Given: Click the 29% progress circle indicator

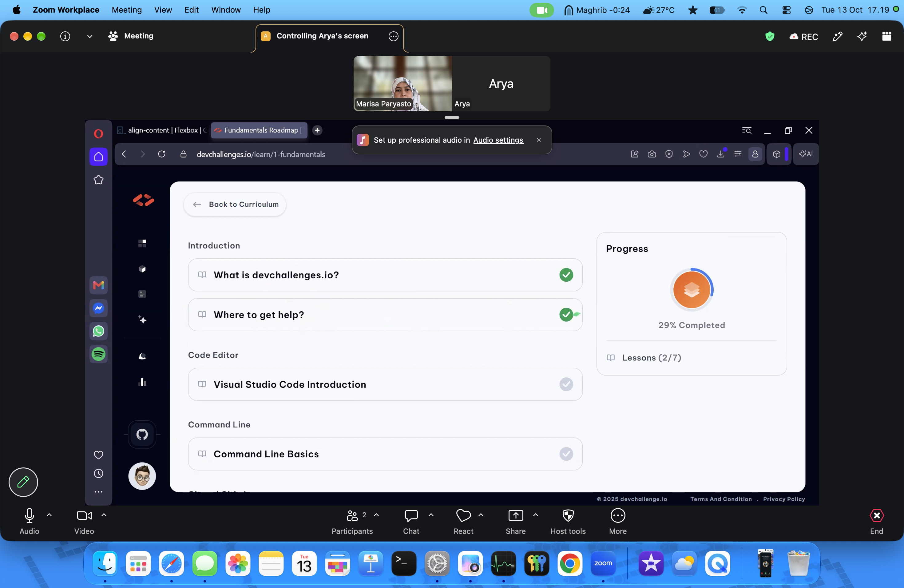Looking at the screenshot, I should click(691, 289).
